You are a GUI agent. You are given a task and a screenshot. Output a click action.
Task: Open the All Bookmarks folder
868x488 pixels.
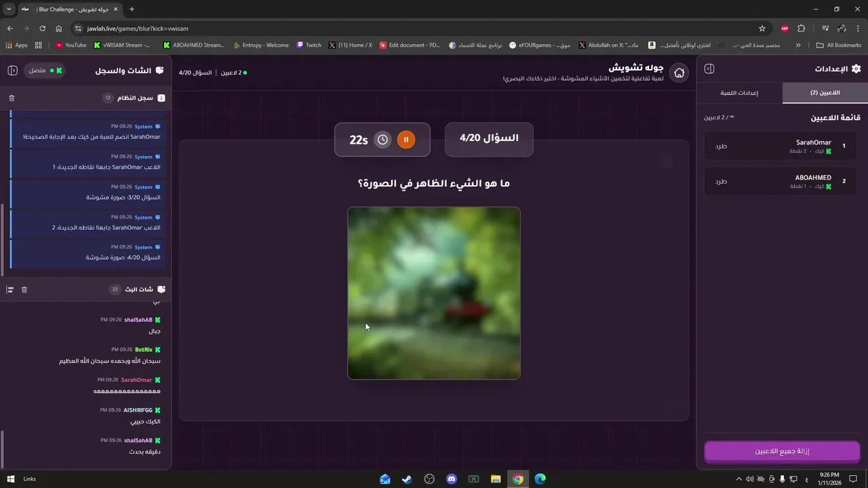(x=839, y=45)
